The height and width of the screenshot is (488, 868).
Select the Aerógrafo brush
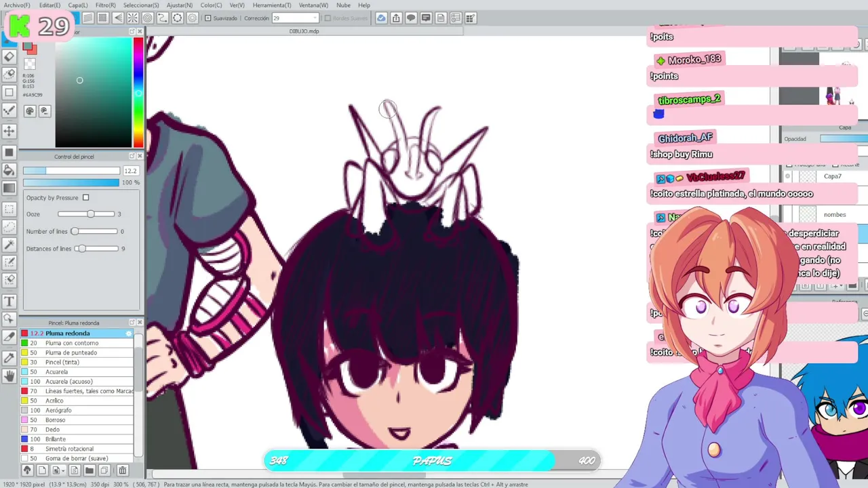pos(77,410)
